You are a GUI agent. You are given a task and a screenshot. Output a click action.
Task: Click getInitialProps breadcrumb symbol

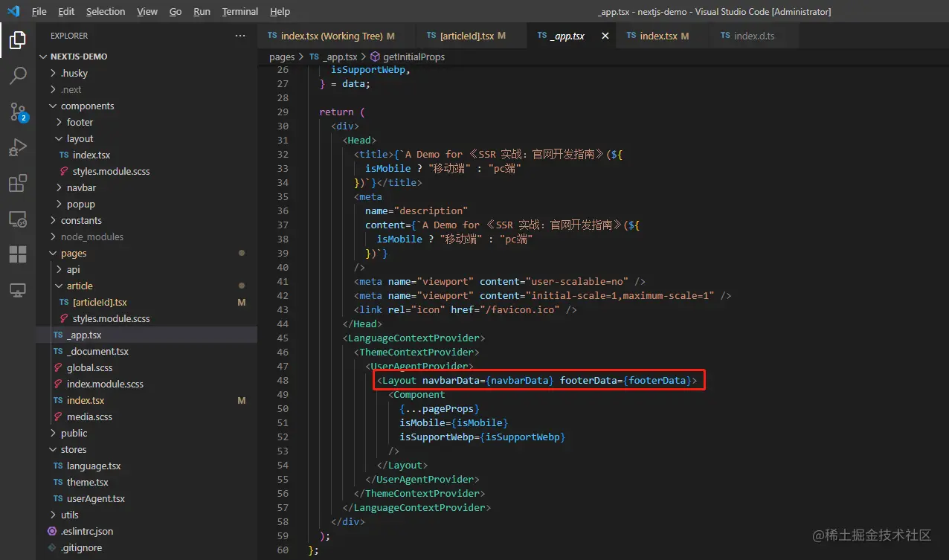408,57
